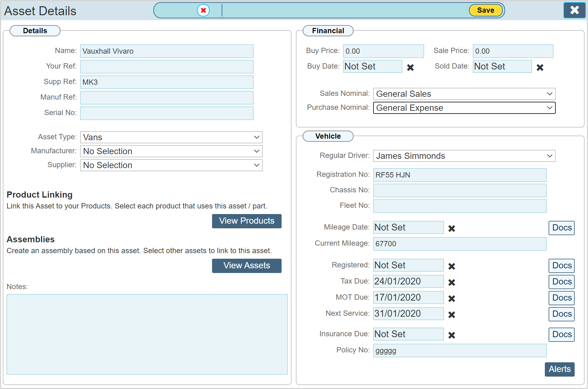Click the Supp Ref field containing MK3

[167, 82]
